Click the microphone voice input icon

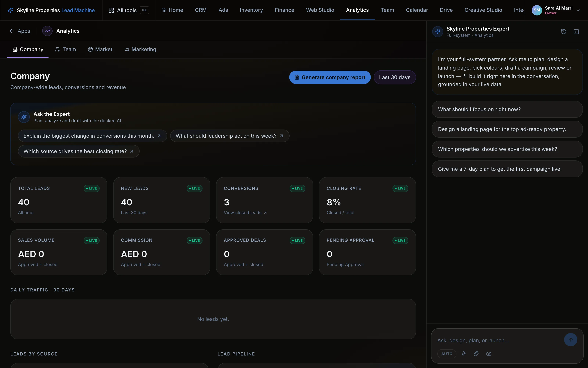point(464,354)
